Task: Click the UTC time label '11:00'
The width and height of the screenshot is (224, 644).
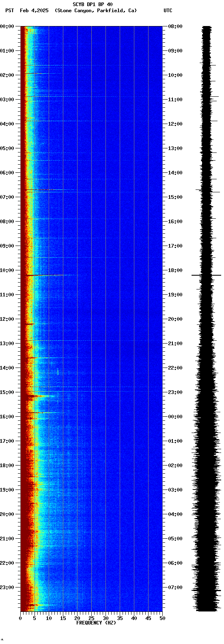Action: 175,100
